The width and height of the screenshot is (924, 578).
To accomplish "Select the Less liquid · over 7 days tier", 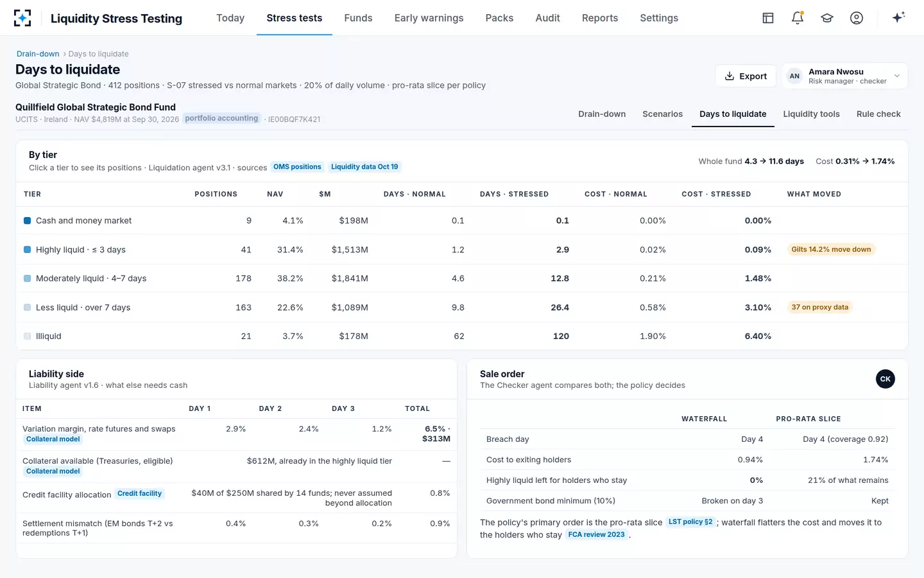I will coord(462,307).
